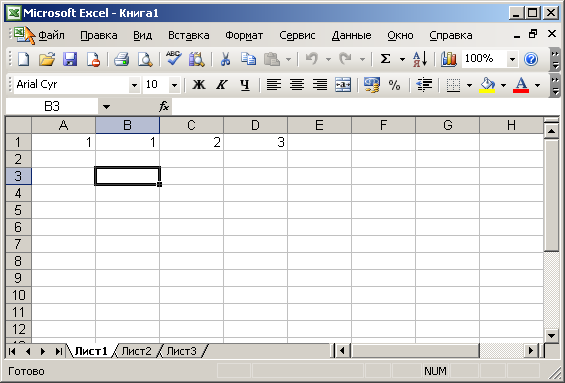Switch to the Лист2 sheet tab
The width and height of the screenshot is (565, 383).
pos(137,351)
